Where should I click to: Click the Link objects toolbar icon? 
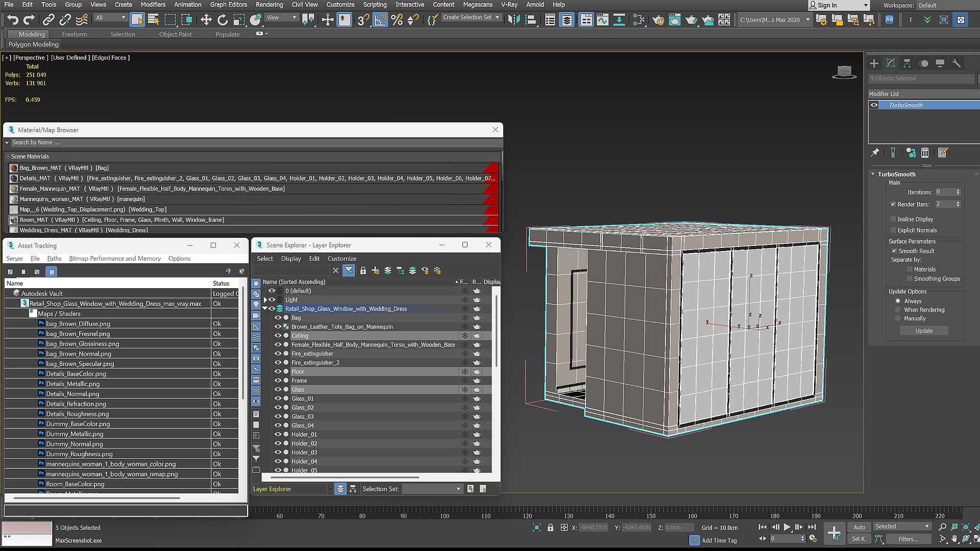point(48,20)
